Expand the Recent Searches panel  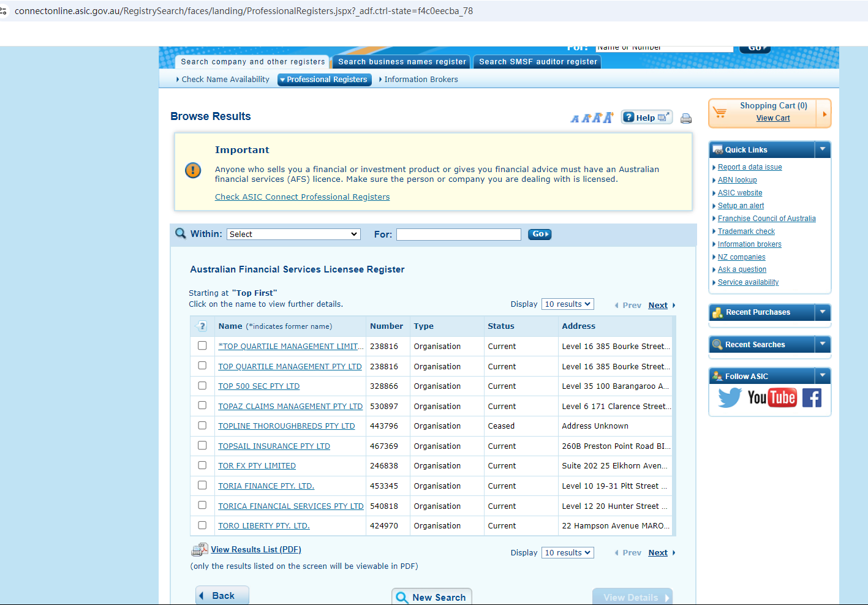coord(823,344)
